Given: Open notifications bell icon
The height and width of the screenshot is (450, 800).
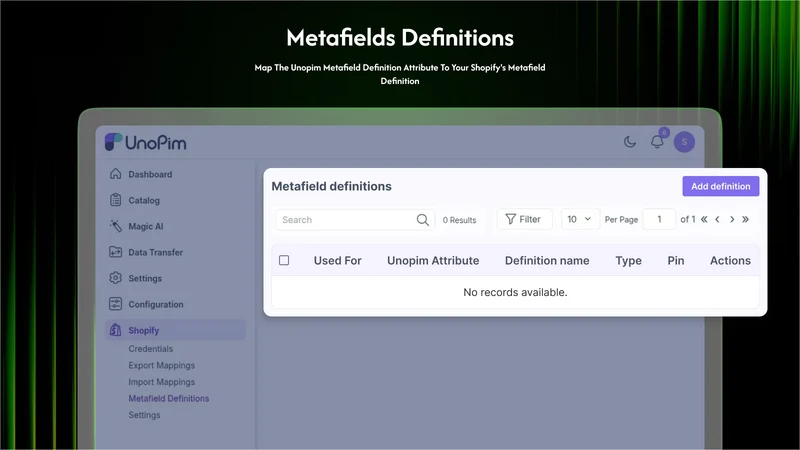Looking at the screenshot, I should tap(657, 141).
